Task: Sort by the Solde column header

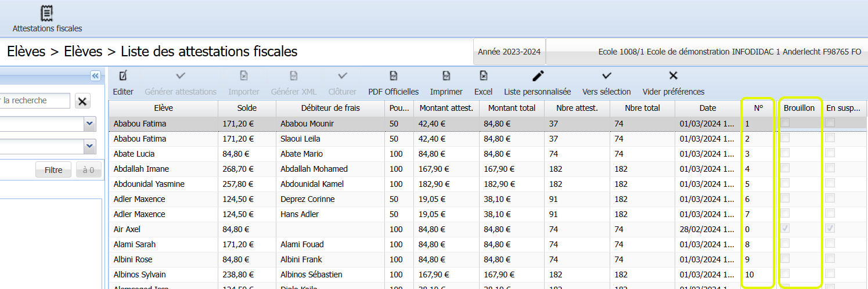Action: point(247,108)
